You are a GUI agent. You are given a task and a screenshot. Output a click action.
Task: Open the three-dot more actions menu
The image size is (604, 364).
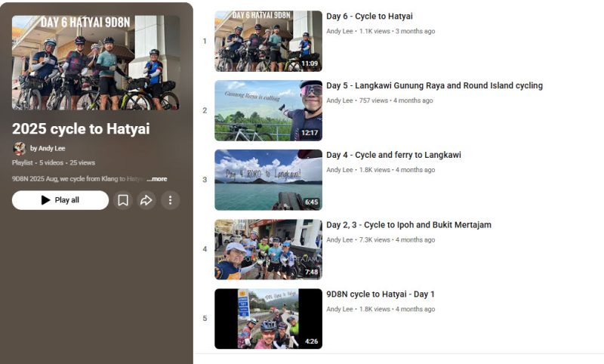tap(170, 200)
